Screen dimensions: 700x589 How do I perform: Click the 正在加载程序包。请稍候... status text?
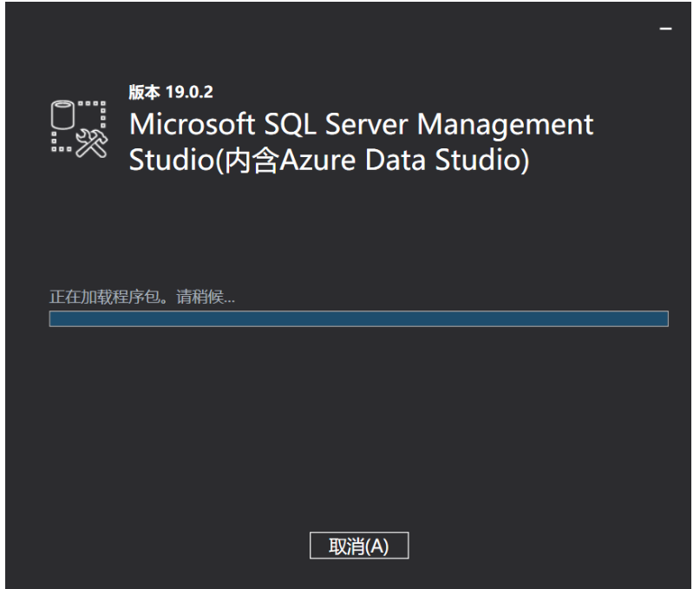(142, 297)
